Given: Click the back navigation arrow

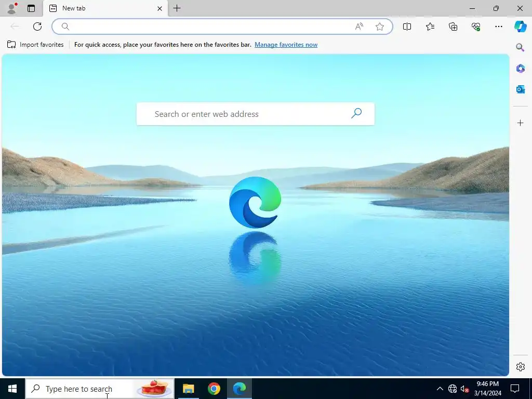Looking at the screenshot, I should pos(14,26).
